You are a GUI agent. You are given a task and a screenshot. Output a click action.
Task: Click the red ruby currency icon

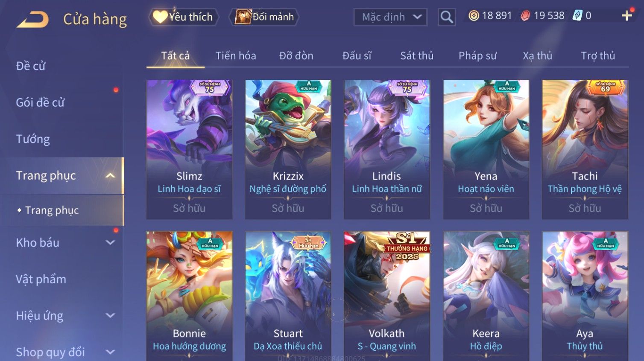[x=525, y=16]
